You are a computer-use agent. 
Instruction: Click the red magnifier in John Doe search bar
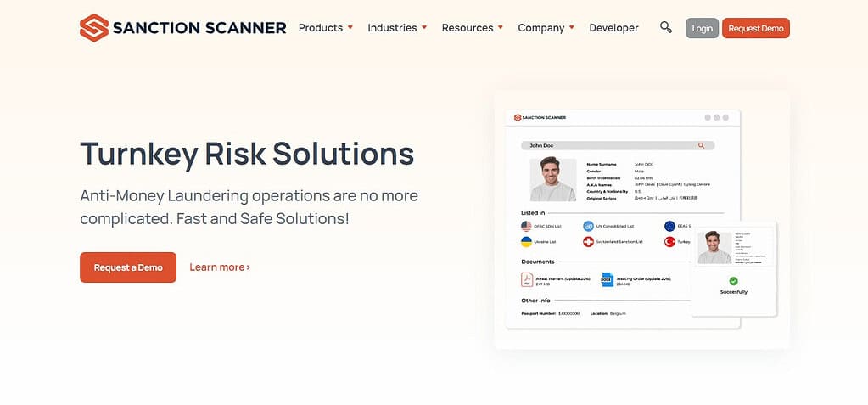(x=701, y=146)
